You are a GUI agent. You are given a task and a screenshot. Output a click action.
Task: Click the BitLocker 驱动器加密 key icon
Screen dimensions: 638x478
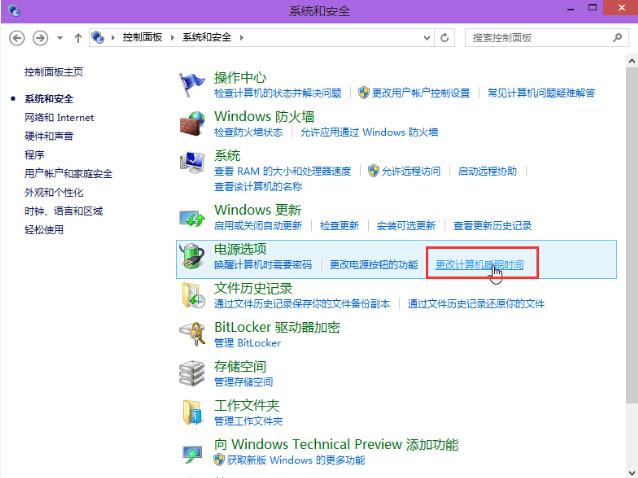[x=192, y=335]
